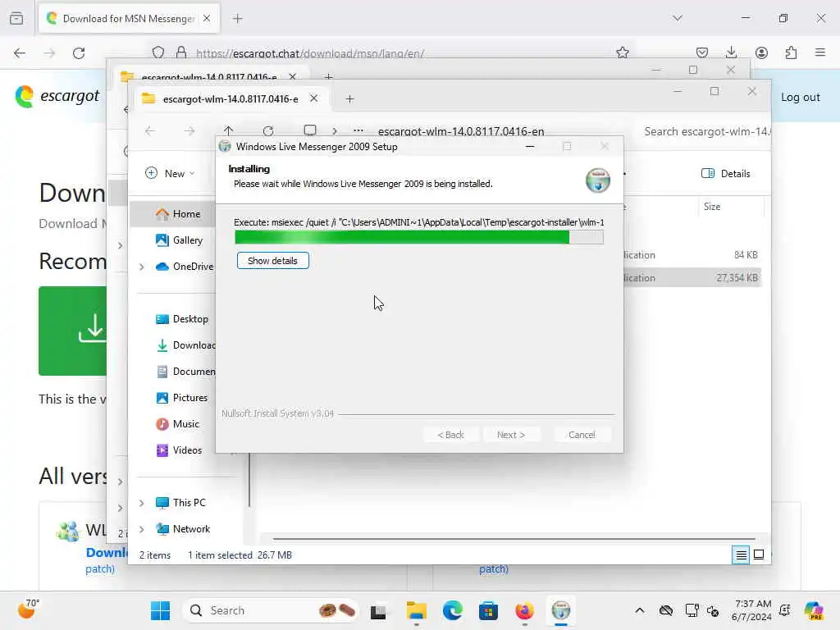The width and height of the screenshot is (840, 630).
Task: Open the Firefox Downloads panel
Action: [731, 52]
